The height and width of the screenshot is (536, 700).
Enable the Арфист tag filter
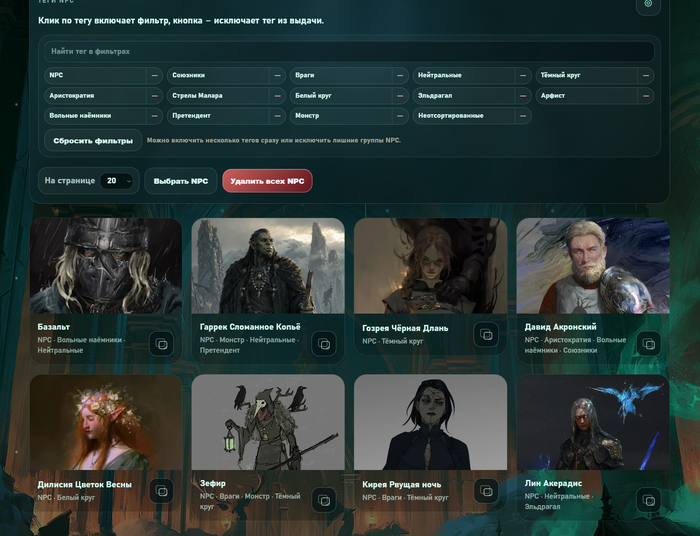click(x=587, y=96)
